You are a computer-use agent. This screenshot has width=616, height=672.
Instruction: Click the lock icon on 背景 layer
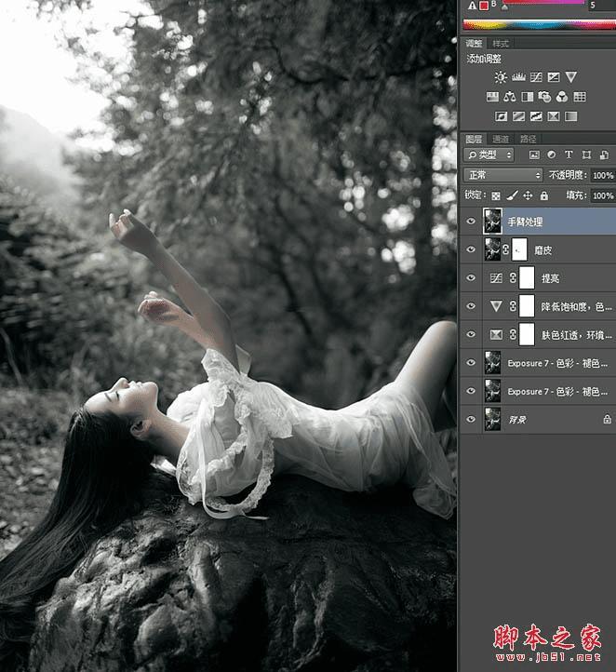[607, 419]
